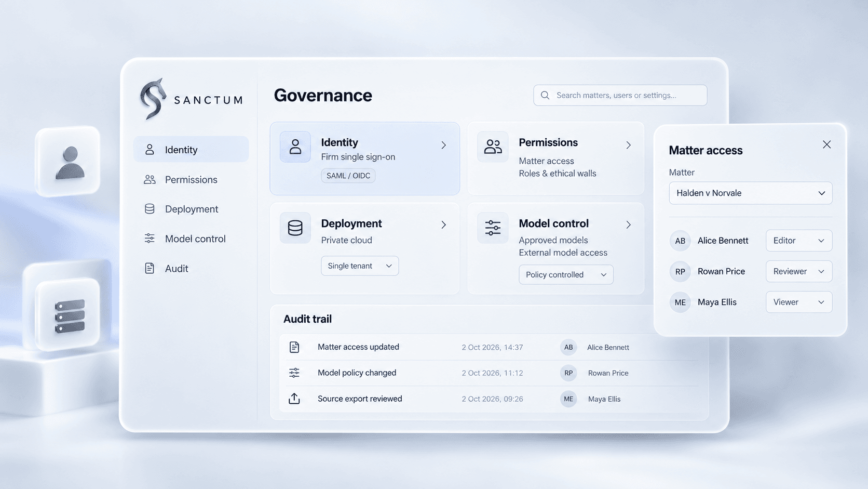Click the Source export reviewed entry text
Viewport: 868px width, 489px height.
pos(360,399)
